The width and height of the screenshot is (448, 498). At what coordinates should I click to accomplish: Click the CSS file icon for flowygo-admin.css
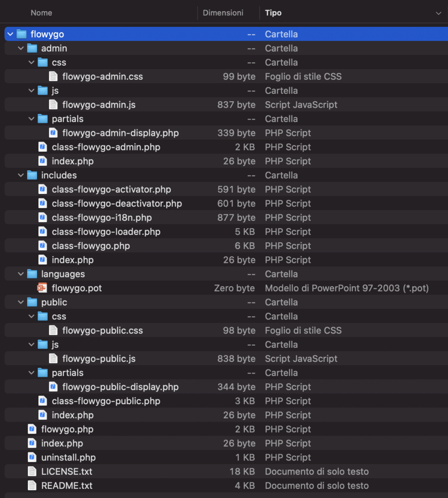(53, 76)
